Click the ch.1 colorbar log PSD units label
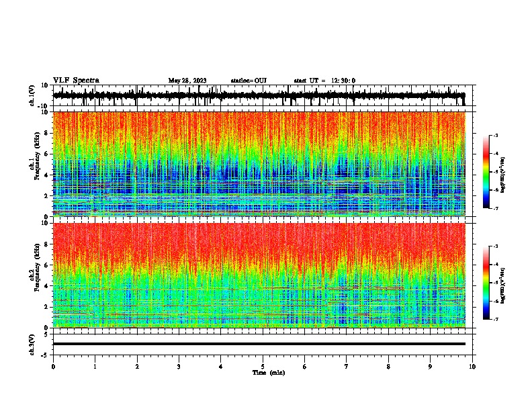Viewport: 532px width, 411px height. pos(503,175)
